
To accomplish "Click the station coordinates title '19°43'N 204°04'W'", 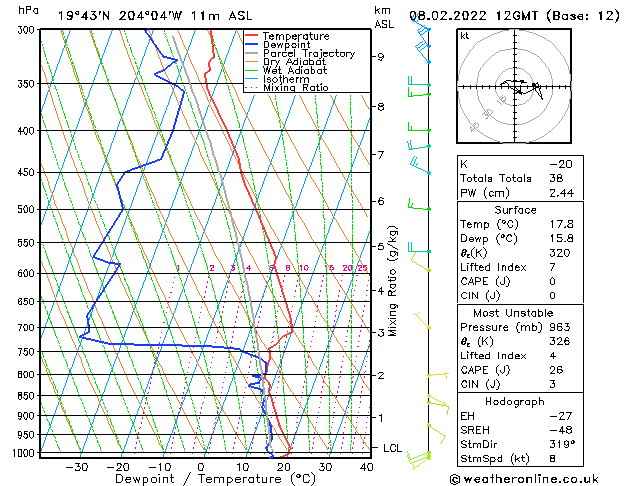I will coord(120,16).
